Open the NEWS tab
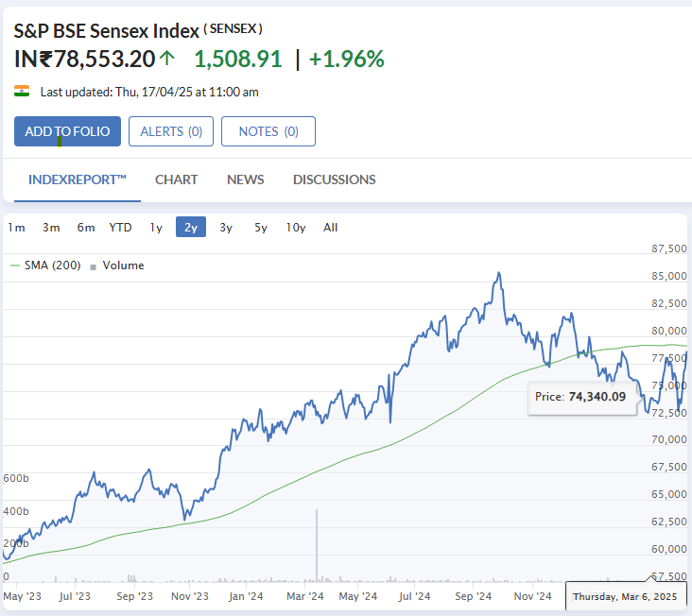The width and height of the screenshot is (692, 616). (x=246, y=180)
